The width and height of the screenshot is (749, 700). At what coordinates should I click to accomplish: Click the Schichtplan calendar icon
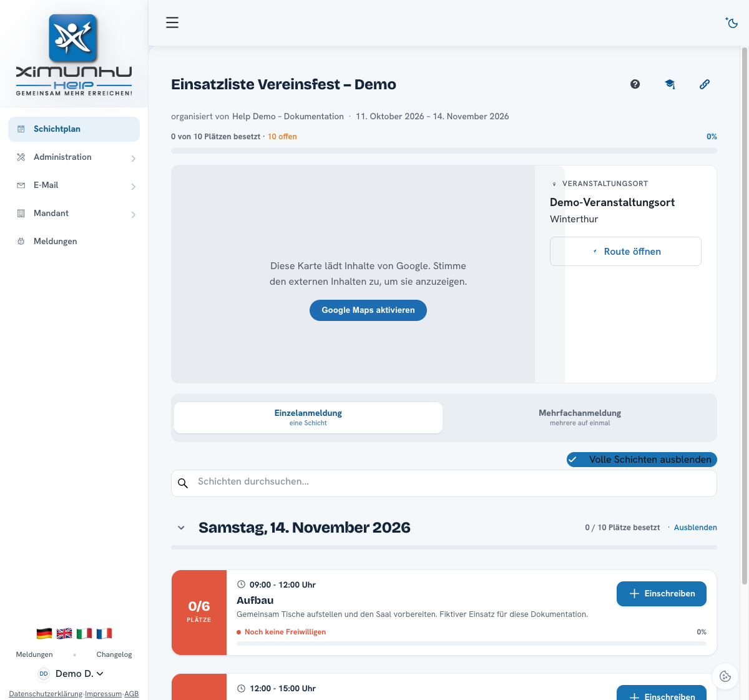point(21,129)
